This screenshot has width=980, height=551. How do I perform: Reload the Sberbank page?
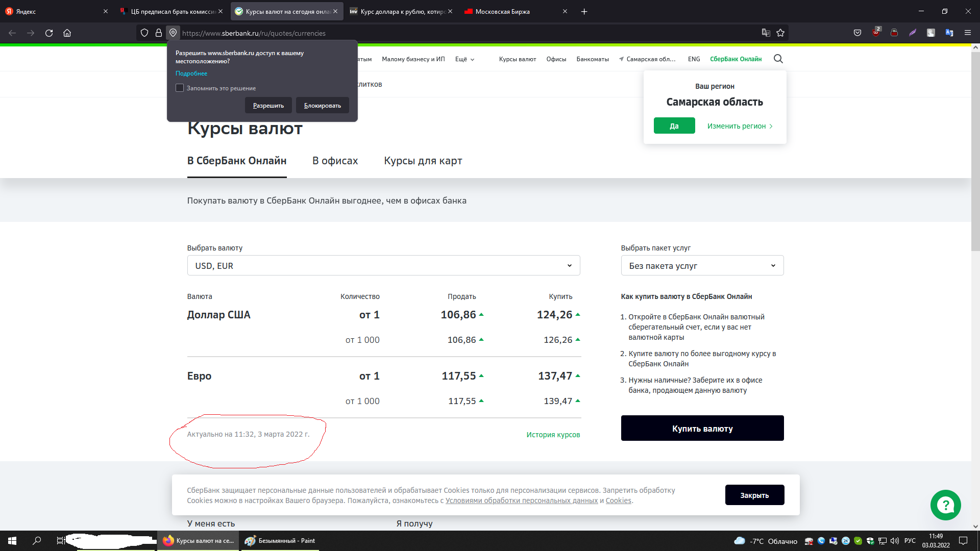point(49,33)
